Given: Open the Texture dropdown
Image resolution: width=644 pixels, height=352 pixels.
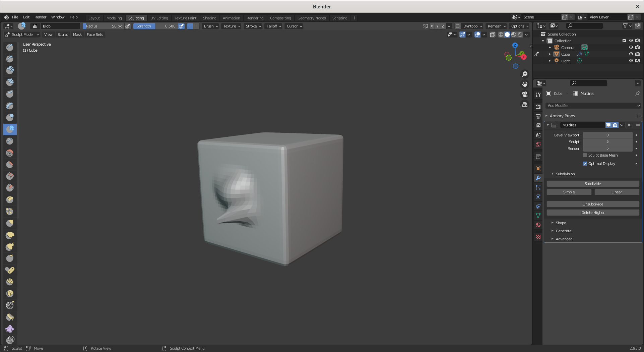Looking at the screenshot, I should [232, 26].
